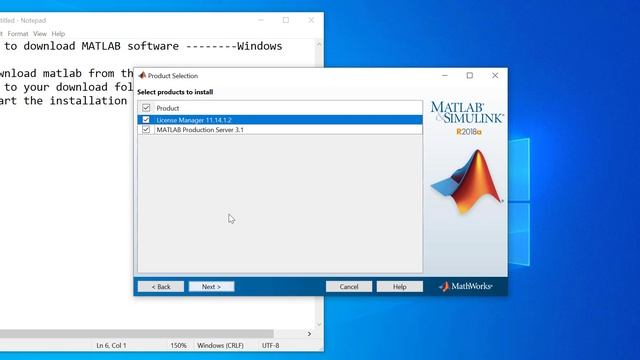
Task: Minimize the Product Selection window
Action: pos(445,76)
